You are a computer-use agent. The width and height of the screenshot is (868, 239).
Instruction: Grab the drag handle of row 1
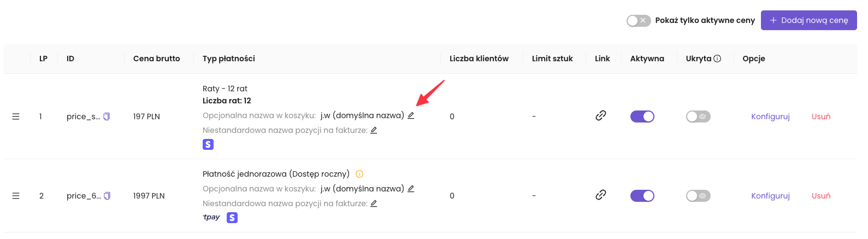(16, 116)
